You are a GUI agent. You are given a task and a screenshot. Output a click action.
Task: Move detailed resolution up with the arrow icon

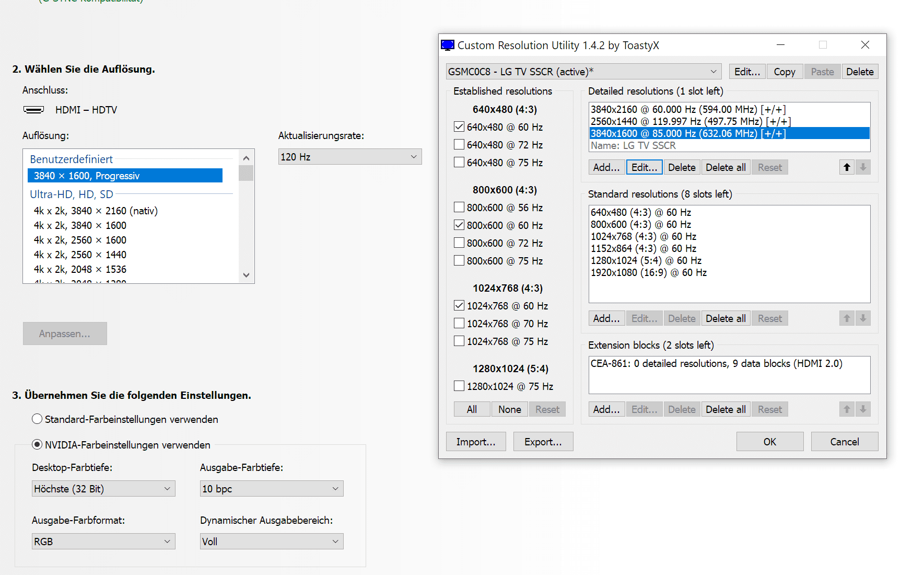(847, 167)
